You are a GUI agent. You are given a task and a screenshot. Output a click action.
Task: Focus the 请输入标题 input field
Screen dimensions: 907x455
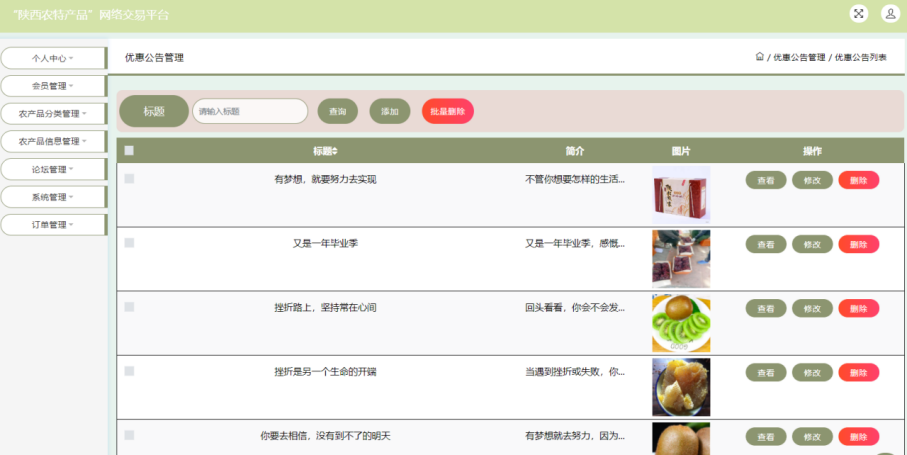pyautogui.click(x=250, y=111)
